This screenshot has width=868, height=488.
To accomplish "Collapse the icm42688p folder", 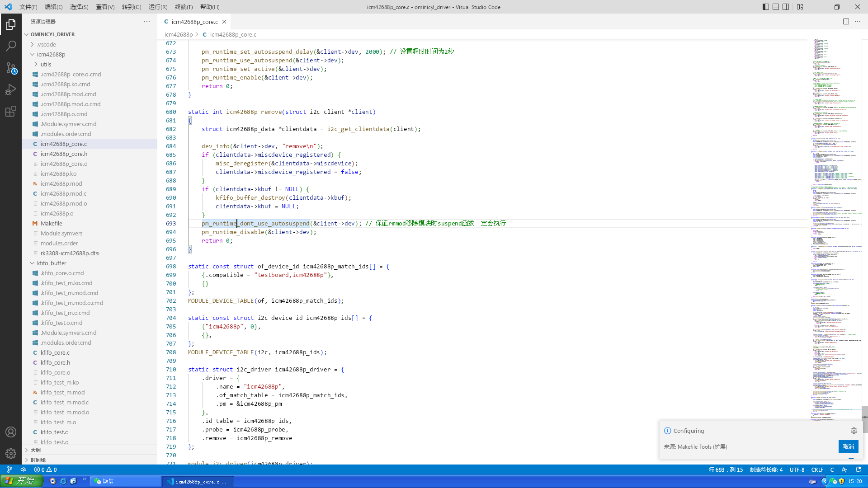I will point(51,54).
